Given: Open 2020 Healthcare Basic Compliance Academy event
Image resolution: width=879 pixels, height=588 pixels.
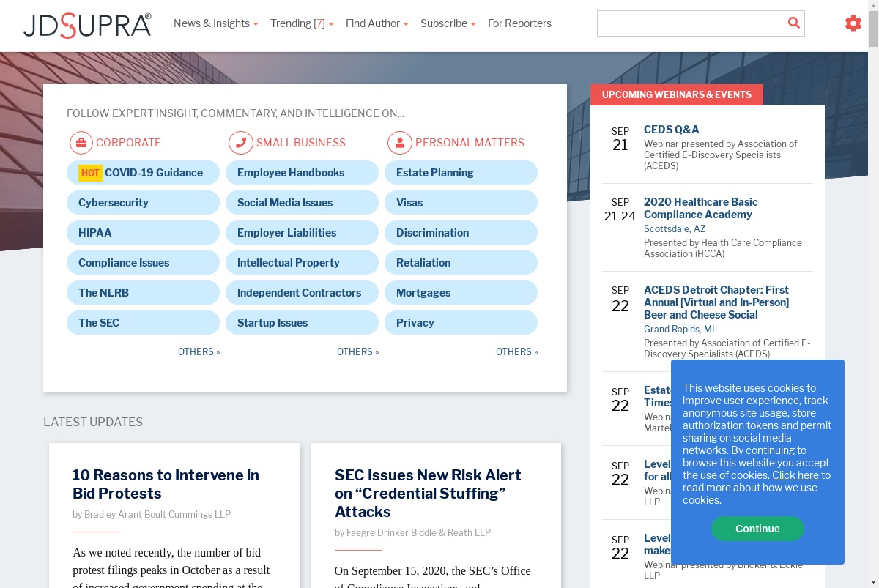Looking at the screenshot, I should coord(701,209).
